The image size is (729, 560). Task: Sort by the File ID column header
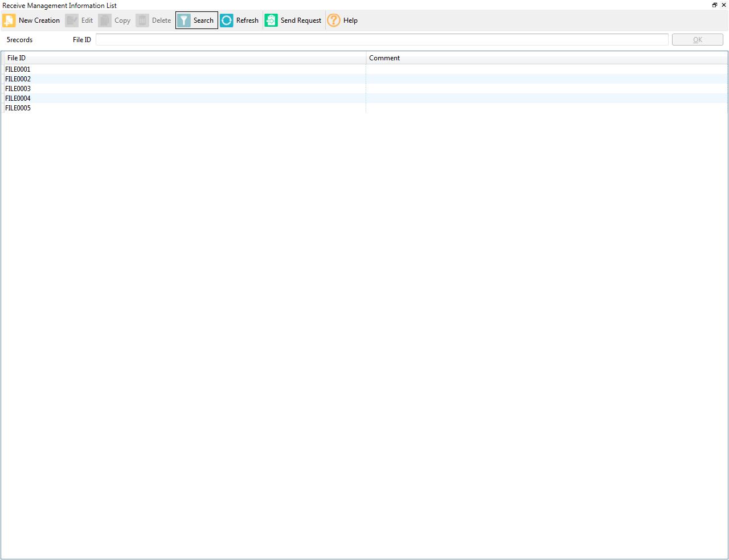[x=185, y=58]
